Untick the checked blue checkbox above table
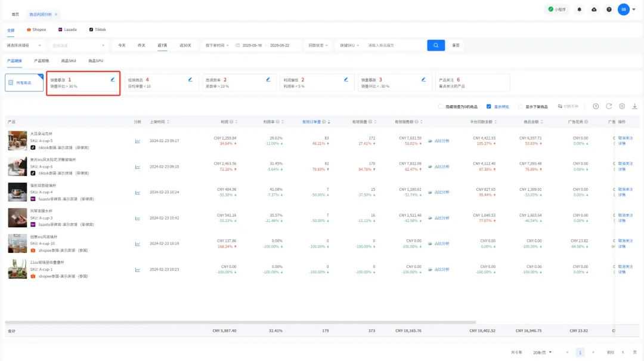 [x=489, y=106]
